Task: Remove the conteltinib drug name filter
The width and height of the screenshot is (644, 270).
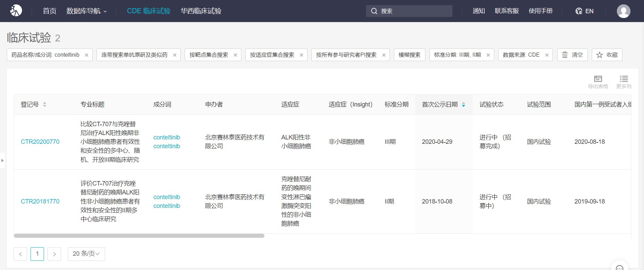Action: click(86, 55)
